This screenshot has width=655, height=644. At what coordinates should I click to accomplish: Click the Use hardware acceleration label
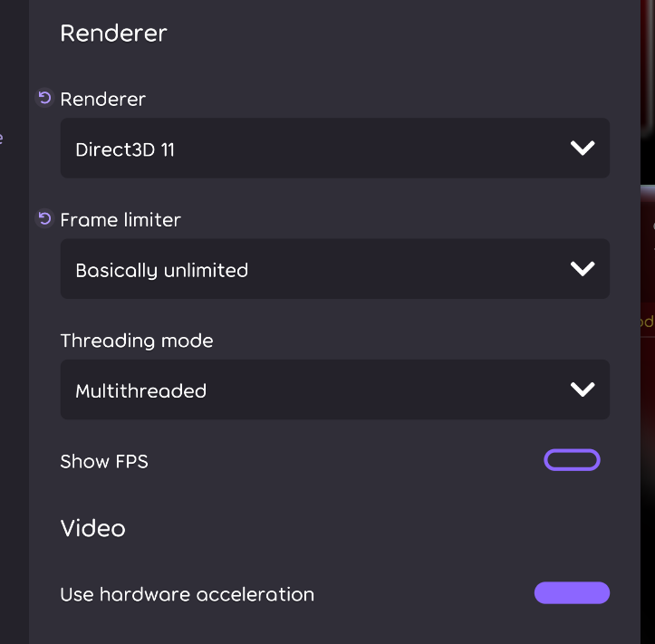(188, 594)
